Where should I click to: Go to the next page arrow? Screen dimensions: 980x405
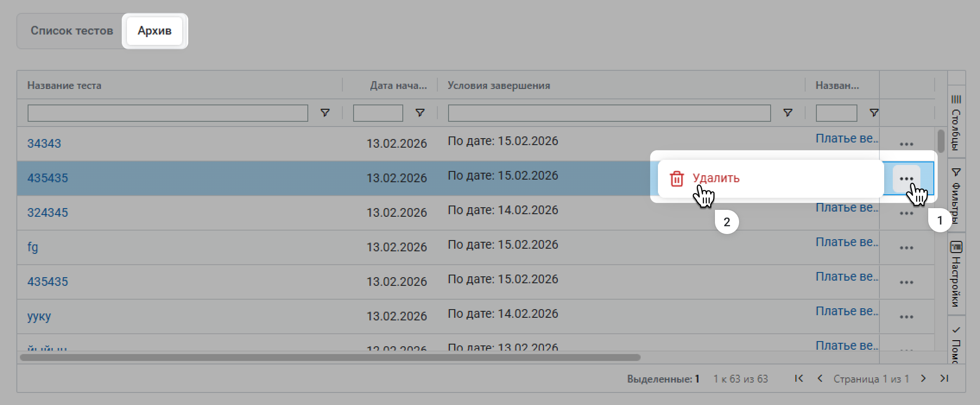pos(923,379)
